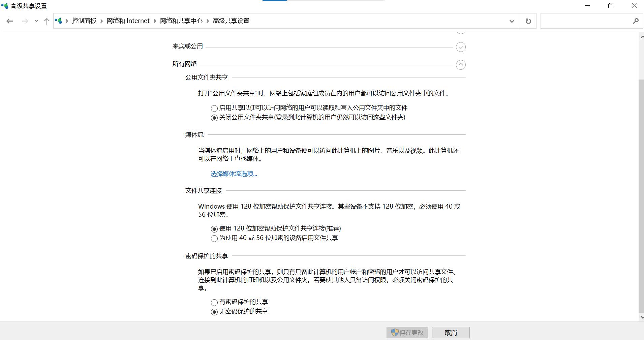
Task: Navigate to 网络和共享中心 breadcrumb item
Action: [x=181, y=21]
